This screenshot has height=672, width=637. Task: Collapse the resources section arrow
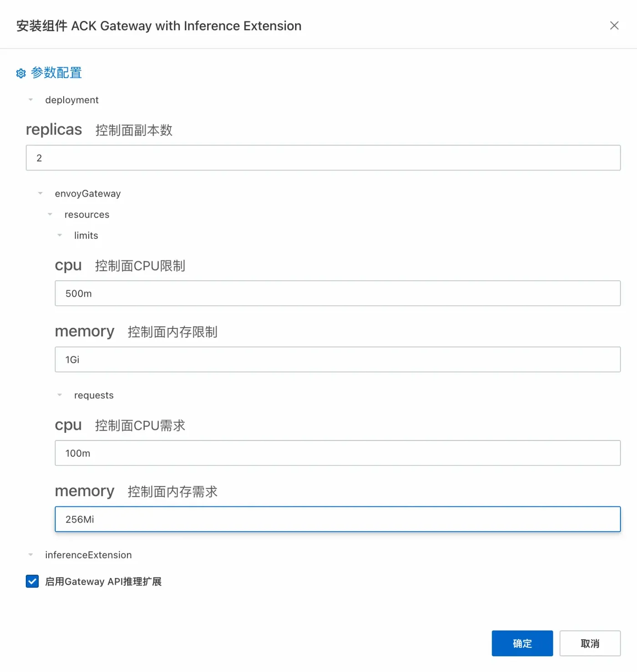click(50, 214)
